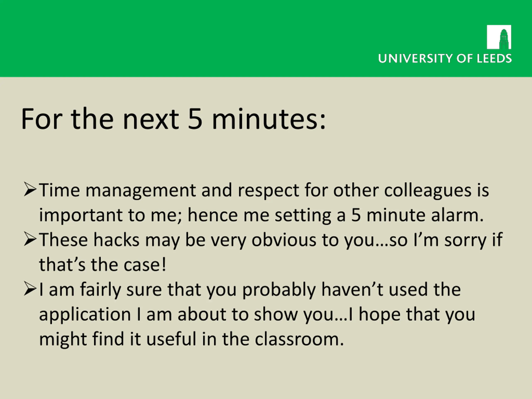This screenshot has width=532, height=399.
Task: Click the slide title "For the next 5 minutes:"
Action: pyautogui.click(x=173, y=119)
